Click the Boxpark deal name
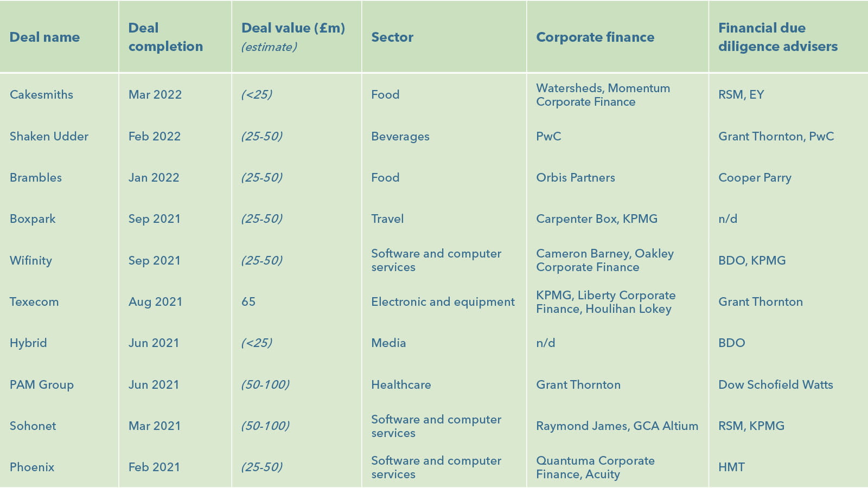The image size is (868, 488). (x=33, y=219)
